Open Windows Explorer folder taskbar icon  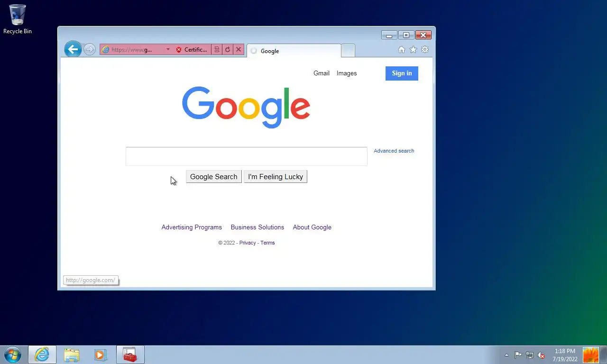(72, 355)
